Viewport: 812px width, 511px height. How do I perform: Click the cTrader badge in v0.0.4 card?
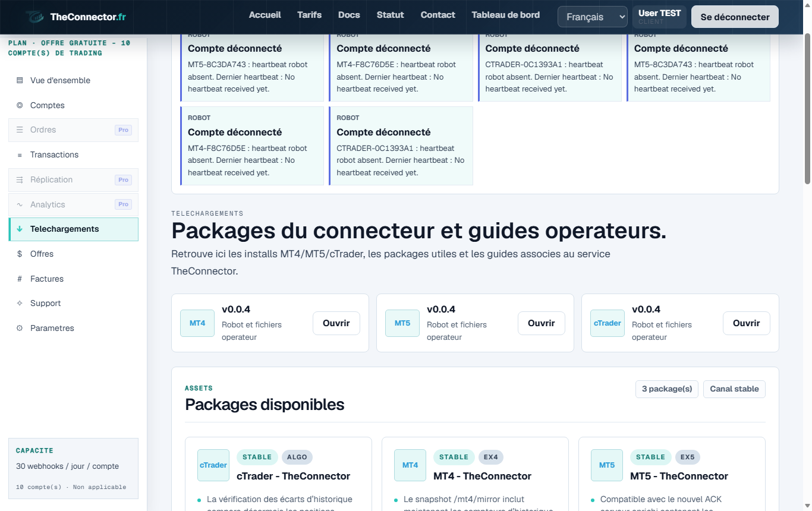pyautogui.click(x=608, y=323)
